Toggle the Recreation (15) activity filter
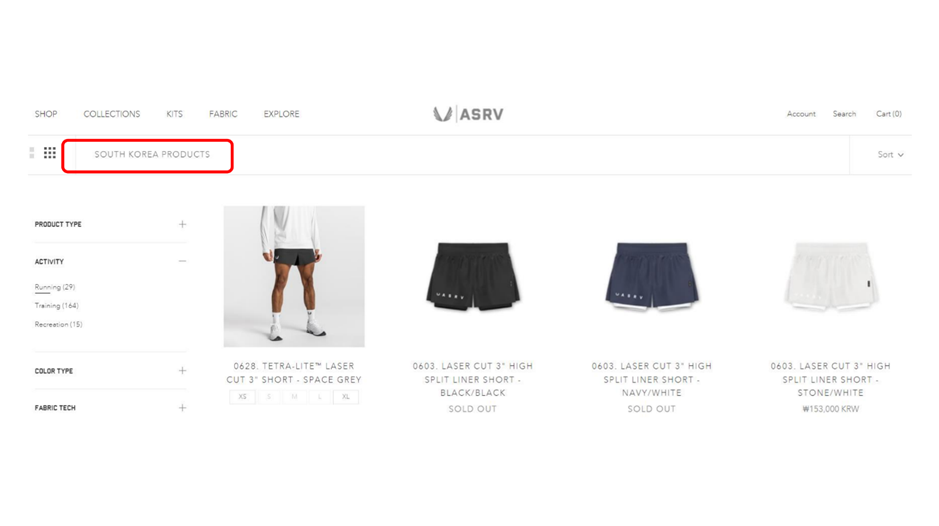 point(59,324)
